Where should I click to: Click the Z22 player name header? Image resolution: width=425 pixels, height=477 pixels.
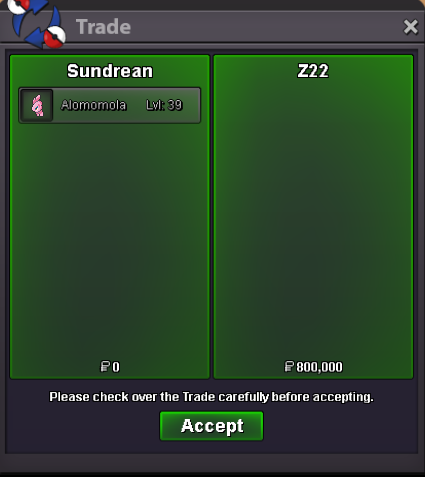pyautogui.click(x=313, y=71)
